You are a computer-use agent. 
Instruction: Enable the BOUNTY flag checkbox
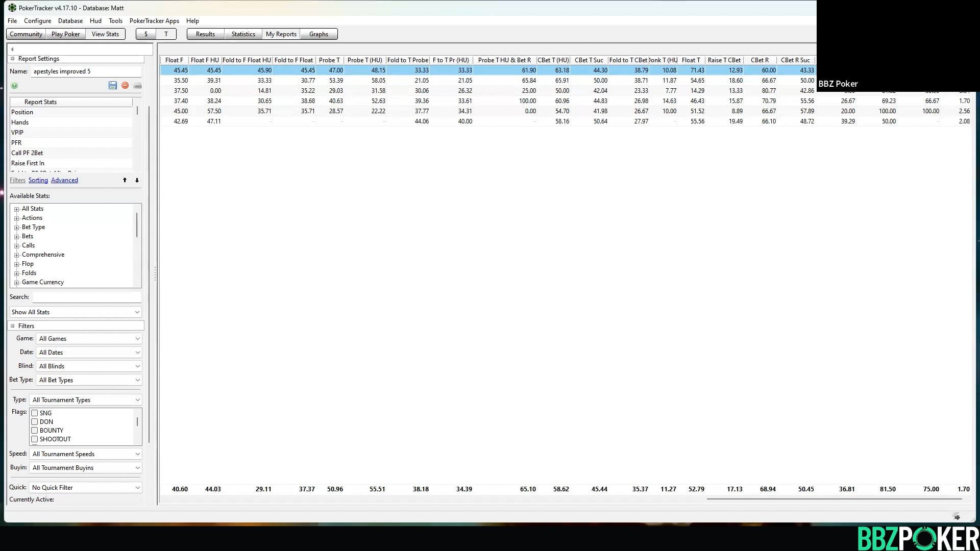[34, 430]
